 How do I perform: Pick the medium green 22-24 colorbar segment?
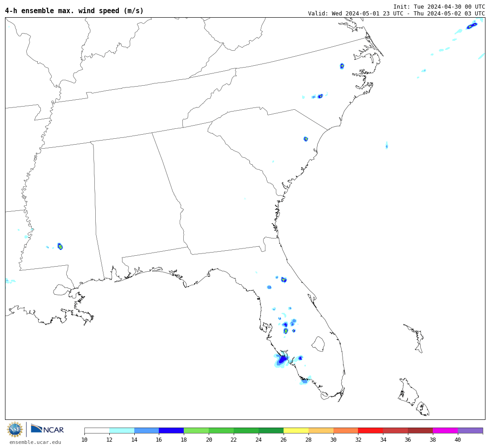246,430
